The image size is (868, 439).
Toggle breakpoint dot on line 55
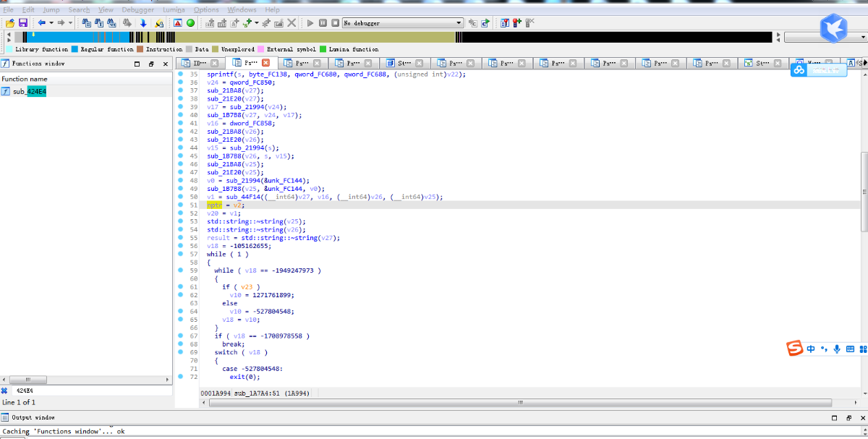(x=181, y=237)
